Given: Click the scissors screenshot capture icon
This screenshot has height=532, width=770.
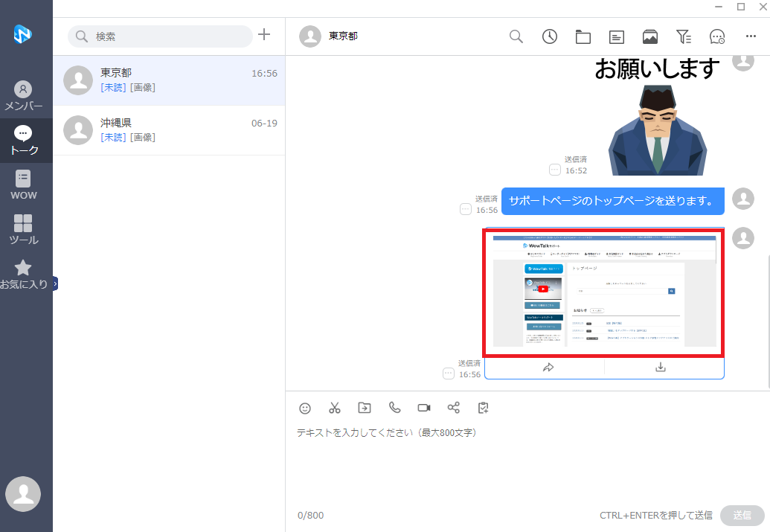Looking at the screenshot, I should (335, 408).
